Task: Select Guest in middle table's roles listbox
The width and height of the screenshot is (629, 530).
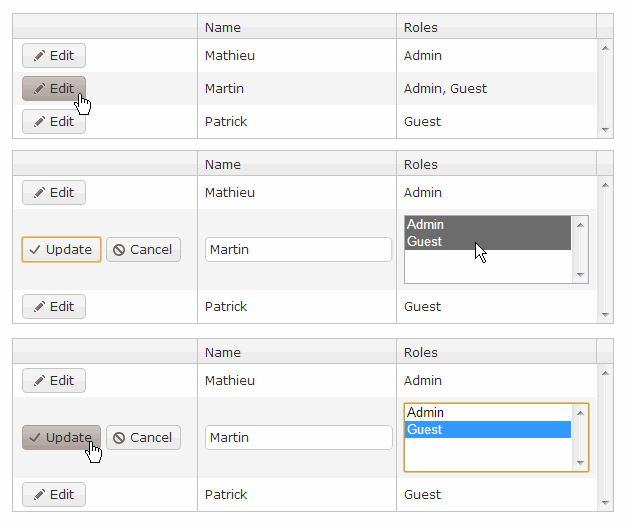Action: [487, 242]
